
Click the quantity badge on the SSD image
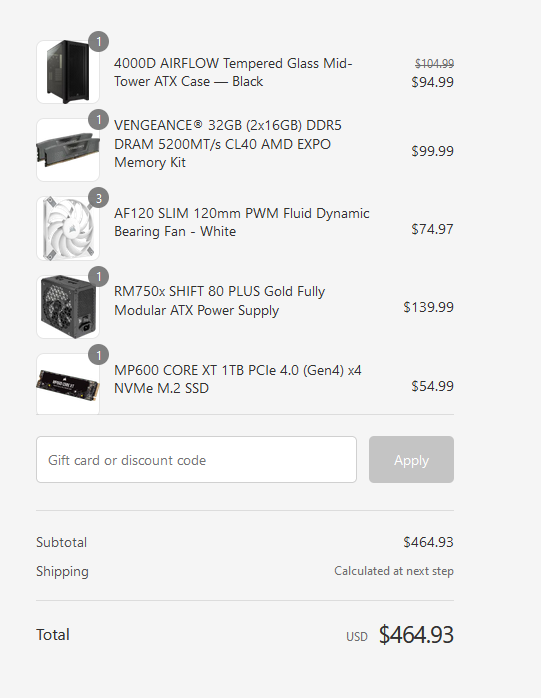[x=98, y=355]
